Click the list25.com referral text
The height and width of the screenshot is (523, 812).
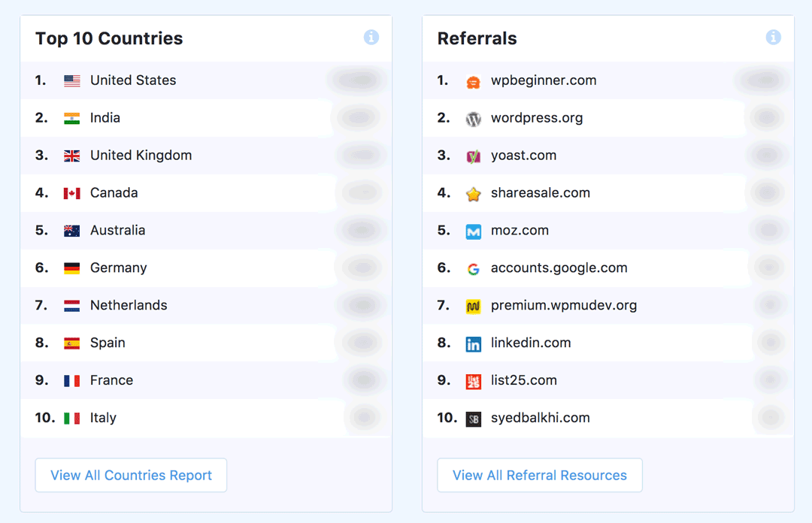point(524,380)
